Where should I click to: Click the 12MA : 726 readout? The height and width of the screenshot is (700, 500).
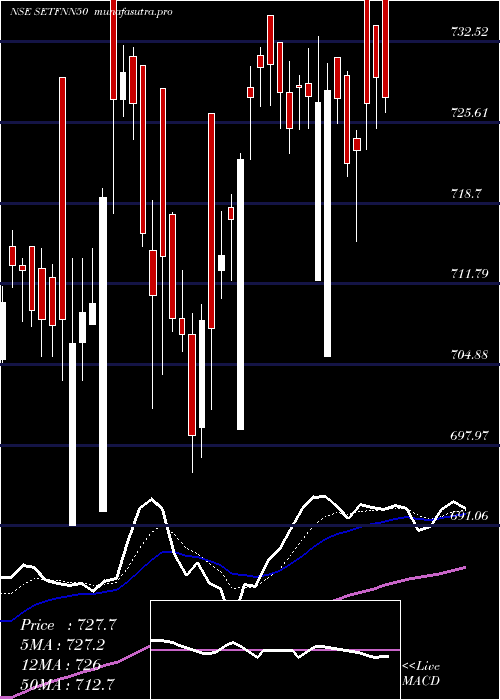click(x=61, y=664)
